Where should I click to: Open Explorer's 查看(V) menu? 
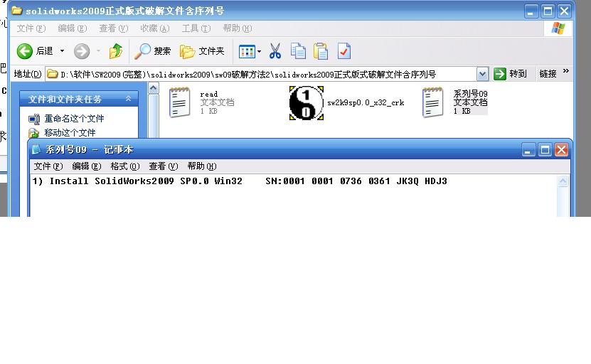point(114,28)
